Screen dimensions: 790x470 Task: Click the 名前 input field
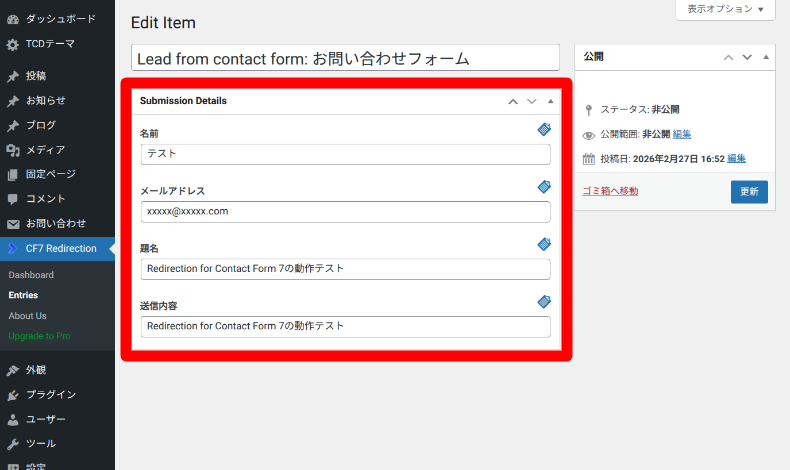coord(346,154)
